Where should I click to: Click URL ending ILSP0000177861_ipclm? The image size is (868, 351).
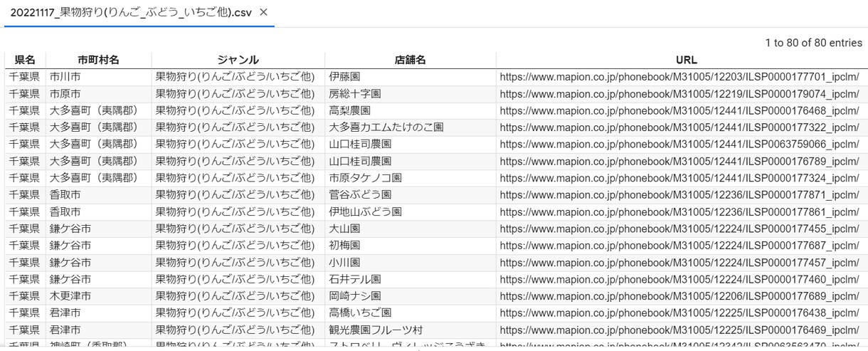click(x=679, y=212)
